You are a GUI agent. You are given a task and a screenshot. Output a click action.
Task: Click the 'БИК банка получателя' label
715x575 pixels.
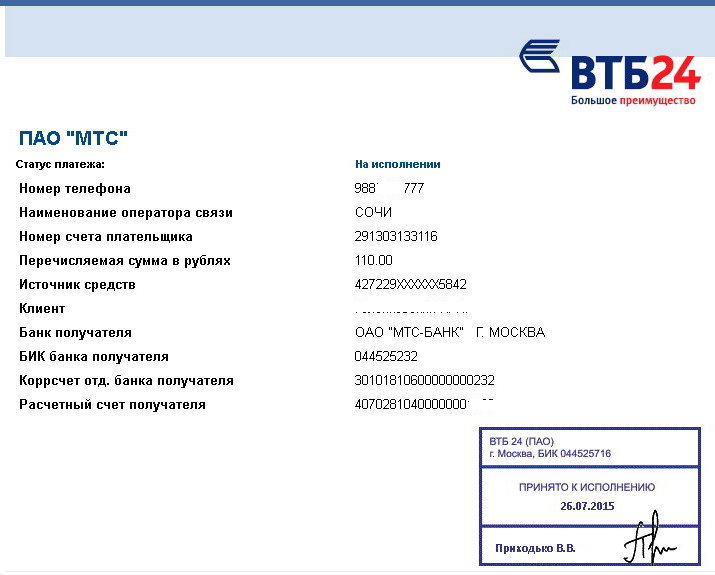tap(94, 357)
